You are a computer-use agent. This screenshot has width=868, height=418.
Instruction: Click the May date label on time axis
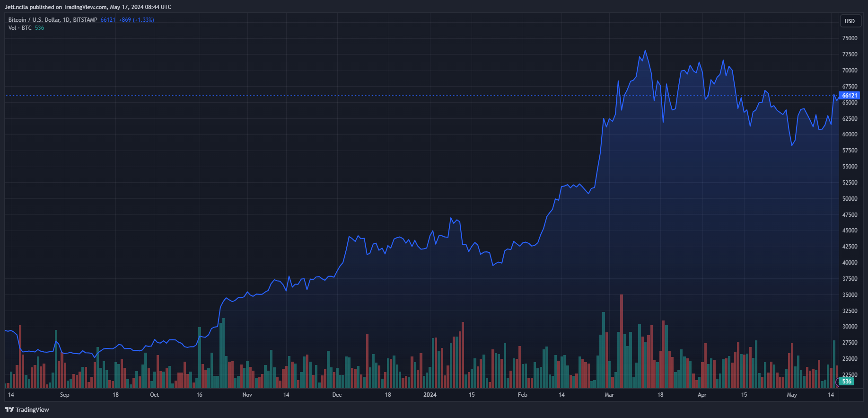click(792, 395)
